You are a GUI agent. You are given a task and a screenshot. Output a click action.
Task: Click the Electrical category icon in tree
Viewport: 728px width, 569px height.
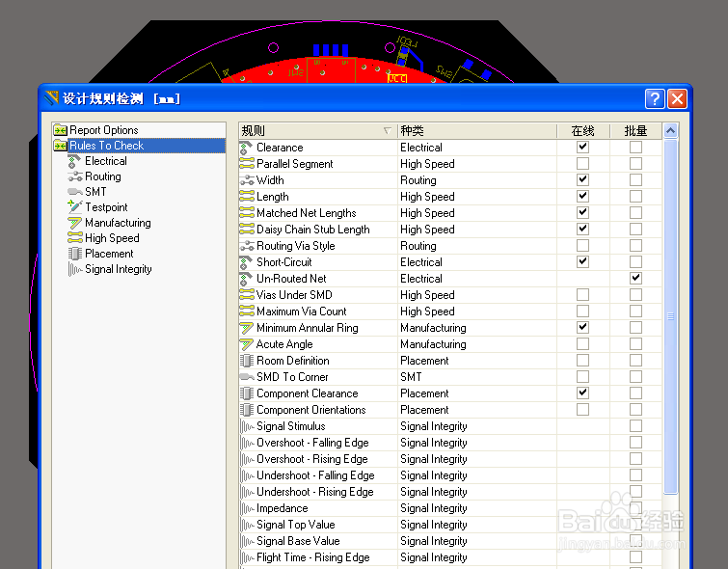[x=74, y=161]
